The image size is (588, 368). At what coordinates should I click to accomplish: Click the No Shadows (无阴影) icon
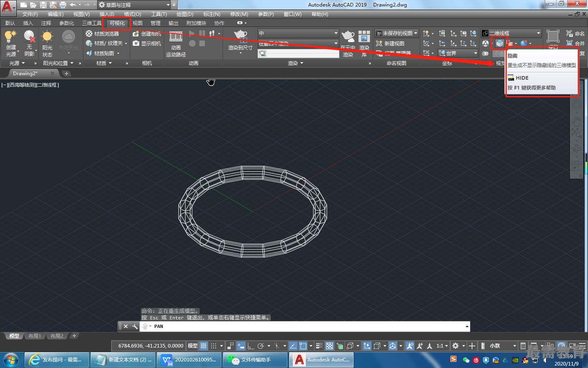click(x=29, y=36)
